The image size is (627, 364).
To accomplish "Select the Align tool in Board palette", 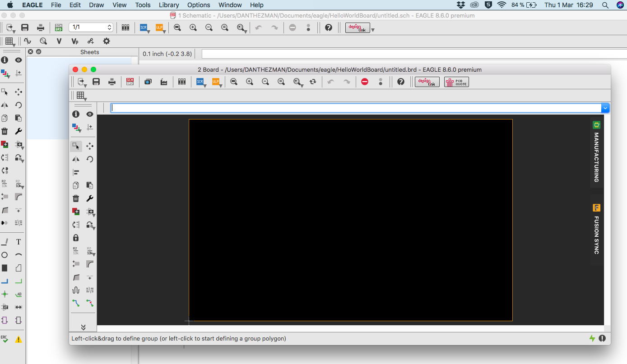I will point(76,172).
